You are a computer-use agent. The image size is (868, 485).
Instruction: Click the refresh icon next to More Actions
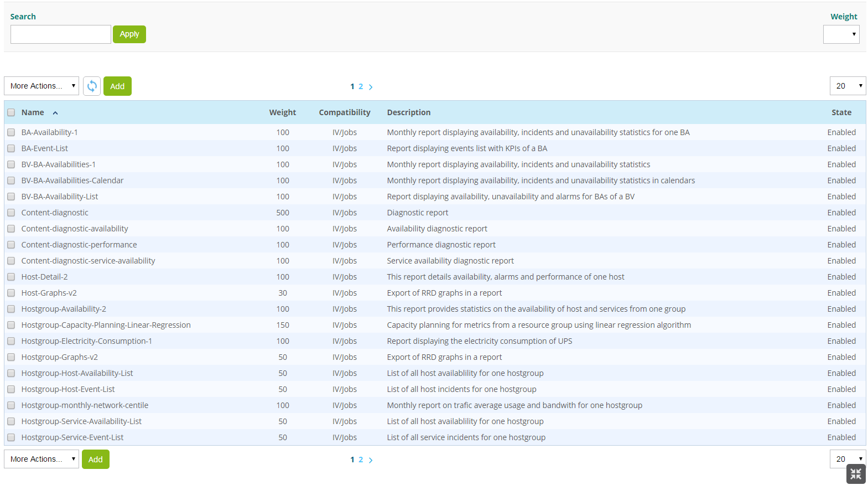point(92,86)
